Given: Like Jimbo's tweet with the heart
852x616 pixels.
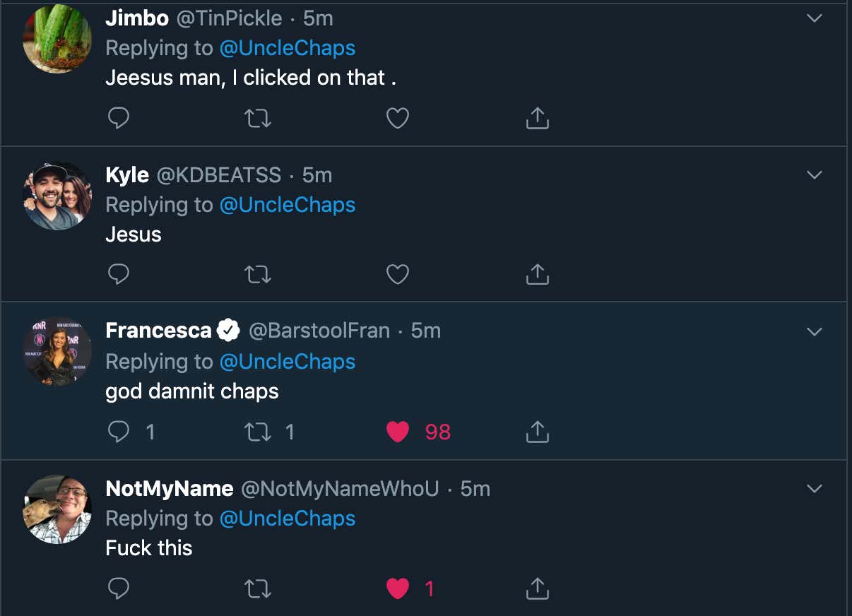Looking at the screenshot, I should click(x=398, y=119).
